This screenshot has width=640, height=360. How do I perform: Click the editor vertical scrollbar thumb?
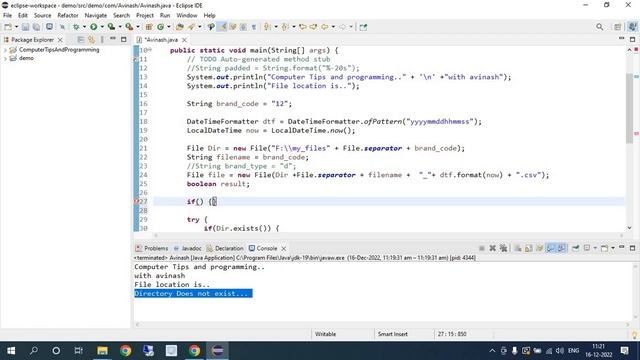tap(629, 108)
